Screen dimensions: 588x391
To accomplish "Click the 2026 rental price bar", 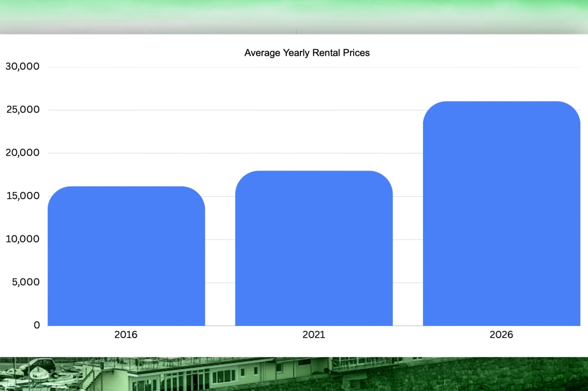I will [501, 214].
